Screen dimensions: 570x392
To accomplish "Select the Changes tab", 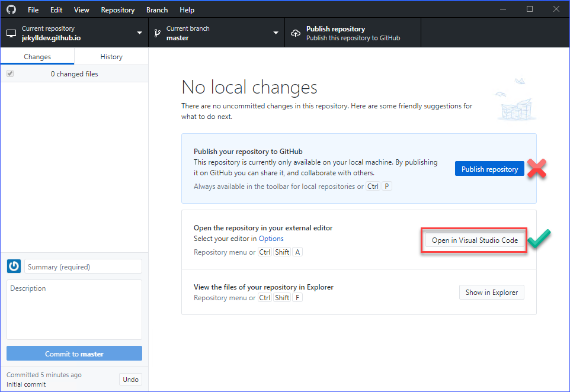I will click(37, 57).
